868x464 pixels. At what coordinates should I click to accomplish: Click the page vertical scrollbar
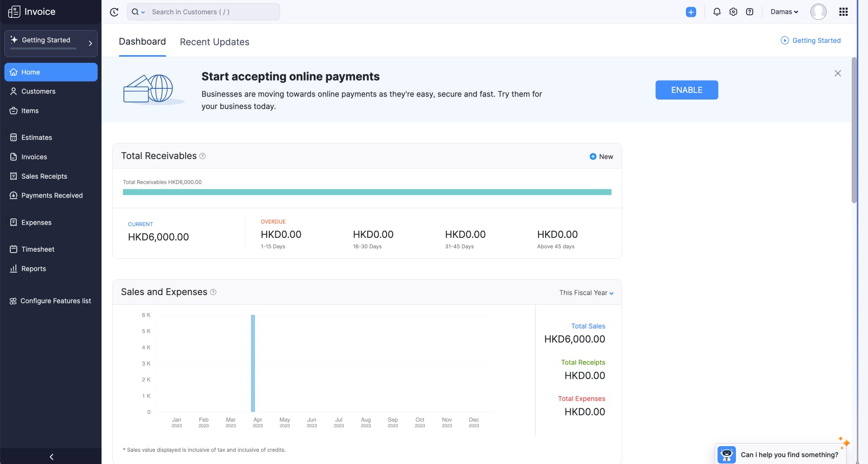tap(854, 130)
